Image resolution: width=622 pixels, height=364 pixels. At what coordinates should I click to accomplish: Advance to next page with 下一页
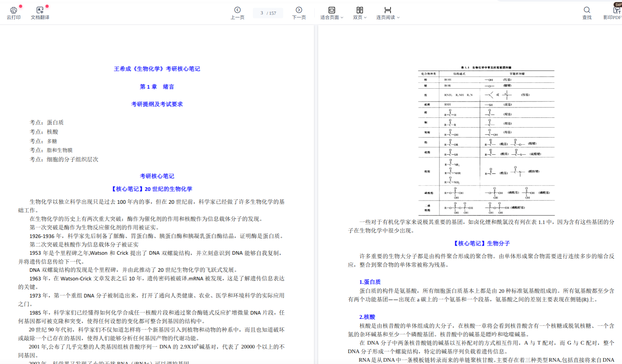coord(299,12)
